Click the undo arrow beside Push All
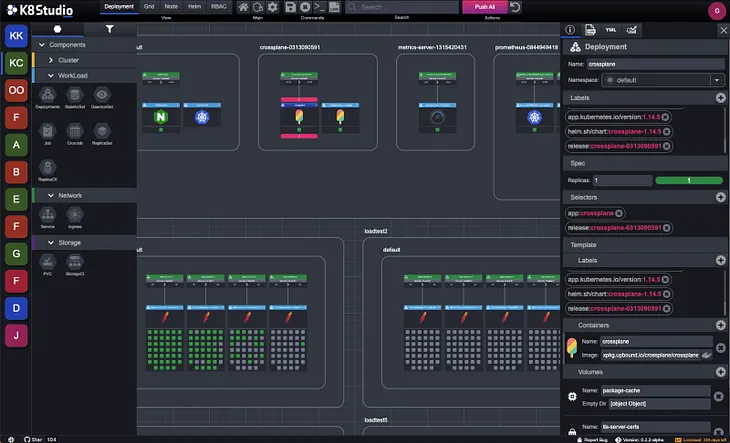The height and width of the screenshot is (443, 730). click(x=515, y=7)
